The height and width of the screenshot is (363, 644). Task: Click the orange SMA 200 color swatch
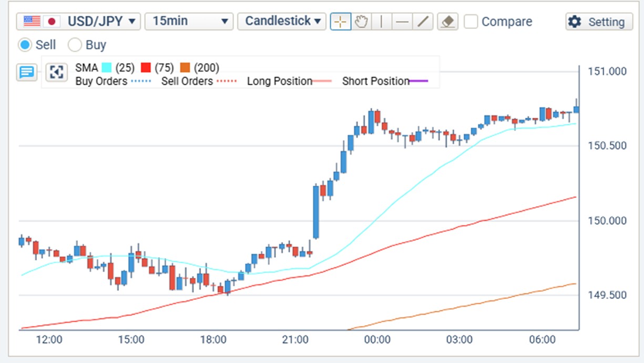(x=185, y=67)
